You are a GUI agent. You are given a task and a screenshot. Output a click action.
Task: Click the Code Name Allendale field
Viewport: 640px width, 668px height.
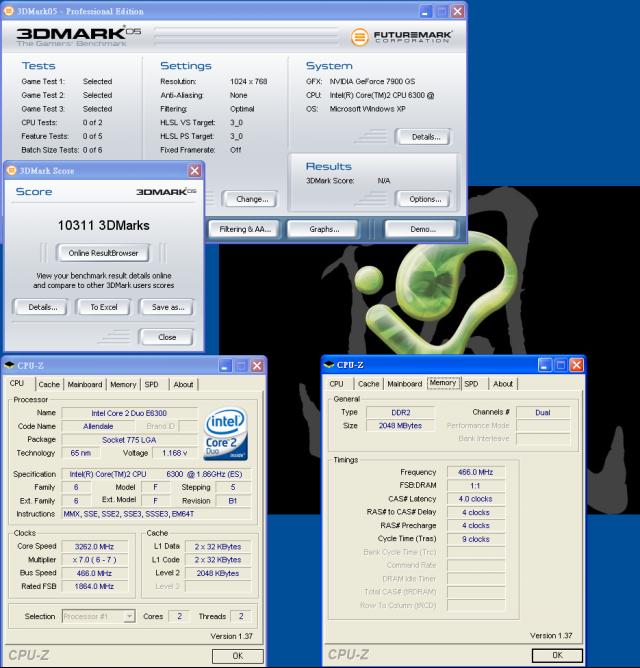[x=98, y=426]
